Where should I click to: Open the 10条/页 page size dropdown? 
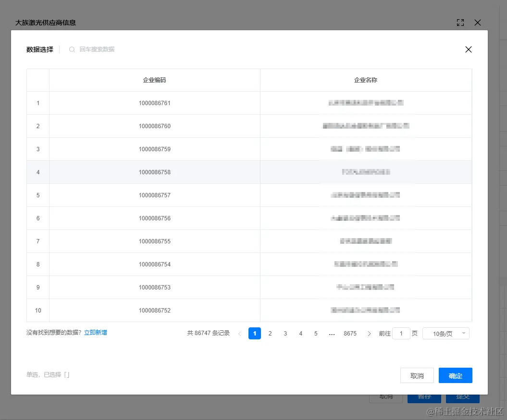(x=446, y=334)
